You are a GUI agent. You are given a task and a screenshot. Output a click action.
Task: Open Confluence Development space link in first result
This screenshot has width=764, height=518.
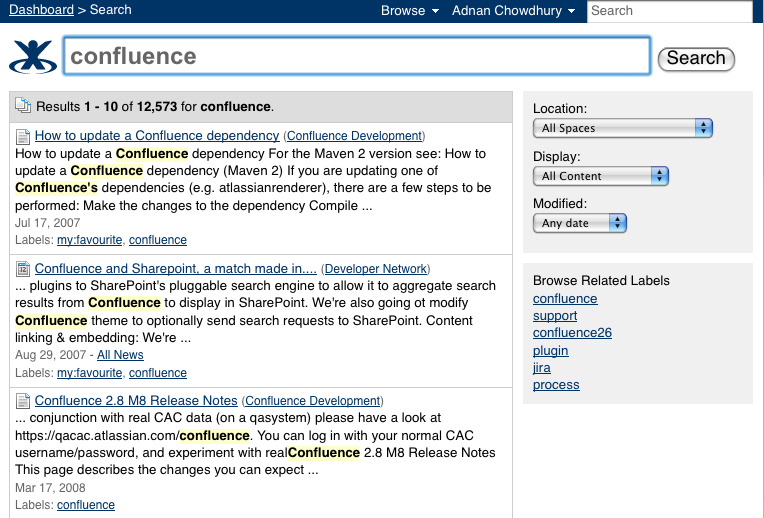coord(354,135)
